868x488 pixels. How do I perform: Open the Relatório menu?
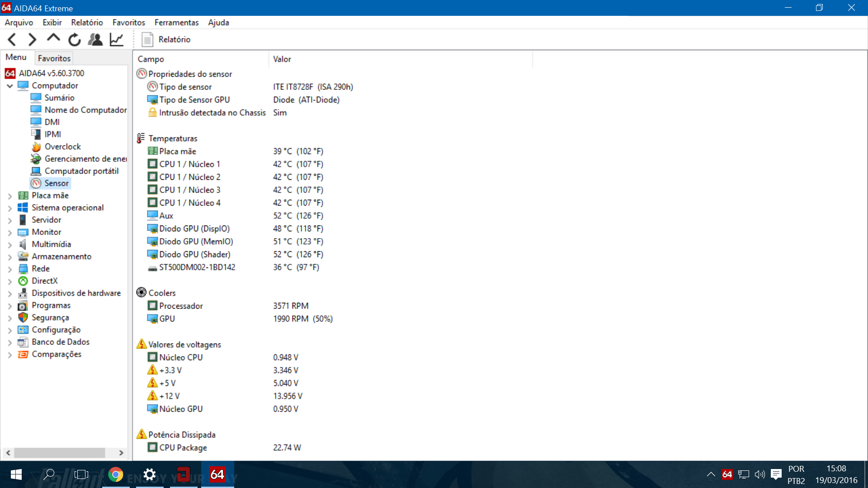[x=87, y=23]
